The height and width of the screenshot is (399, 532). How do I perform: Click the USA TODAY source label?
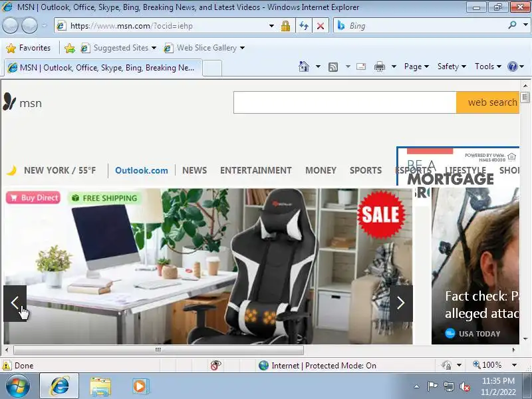479,334
